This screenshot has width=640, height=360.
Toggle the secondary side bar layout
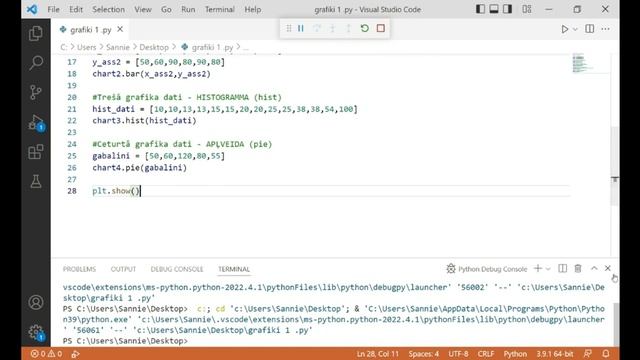tap(507, 9)
